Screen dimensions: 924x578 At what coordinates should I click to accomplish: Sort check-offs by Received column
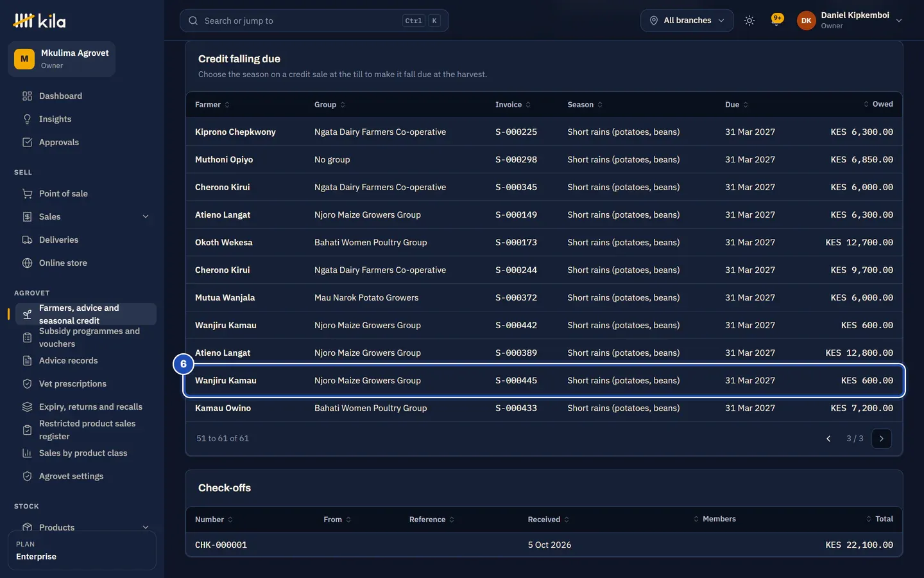(549, 520)
